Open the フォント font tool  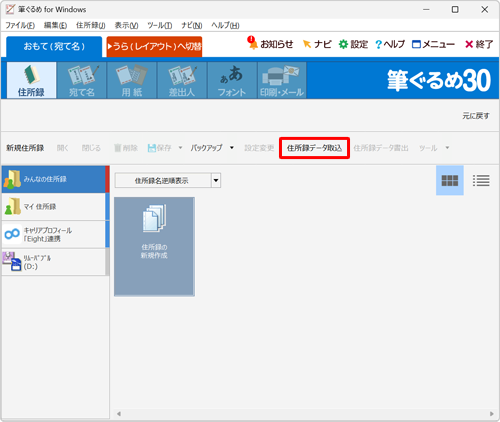232,80
